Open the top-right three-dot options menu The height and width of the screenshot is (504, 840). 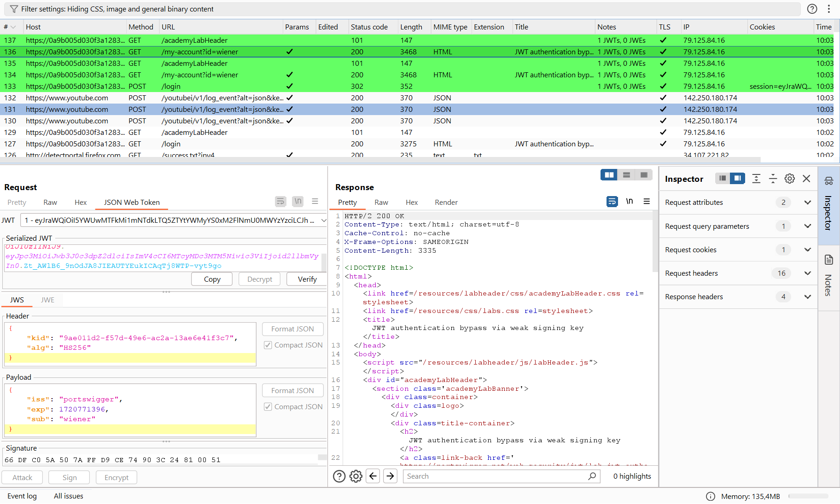coord(828,9)
